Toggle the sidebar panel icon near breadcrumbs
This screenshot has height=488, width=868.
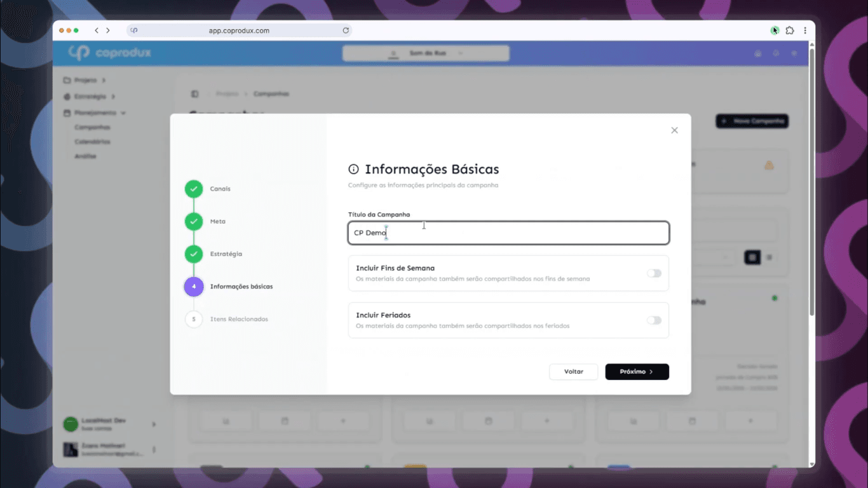[x=194, y=94]
